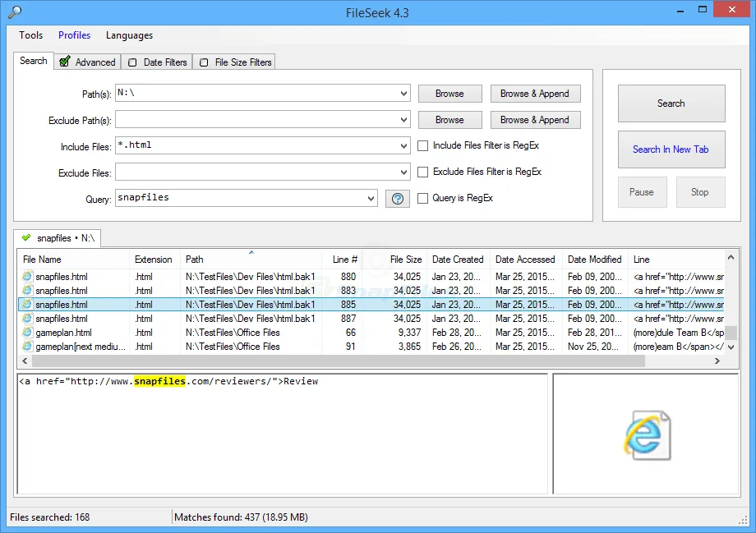
Task: Click the query help question mark icon
Action: point(397,199)
